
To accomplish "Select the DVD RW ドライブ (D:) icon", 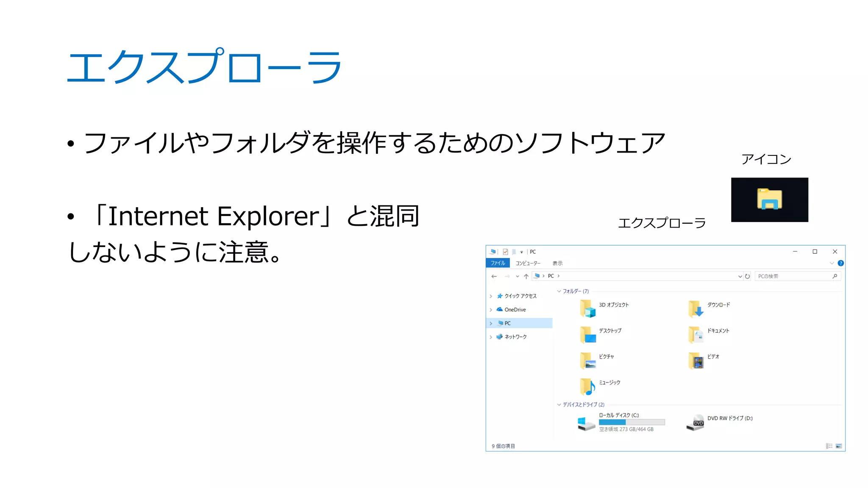I will 695,423.
